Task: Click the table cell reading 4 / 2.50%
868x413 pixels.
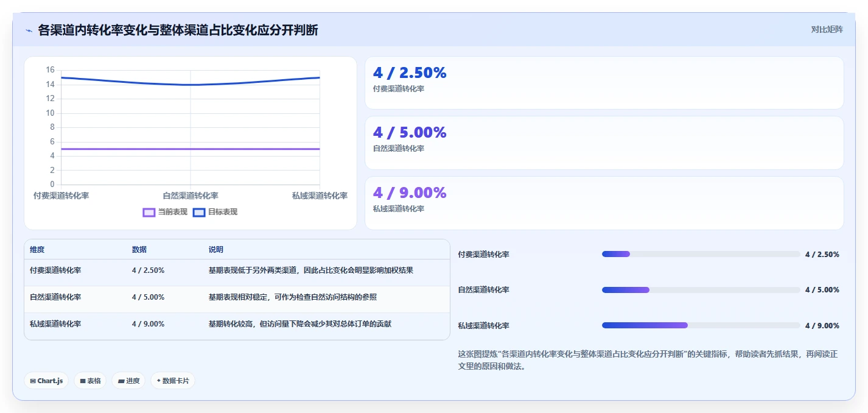Action: click(x=148, y=270)
